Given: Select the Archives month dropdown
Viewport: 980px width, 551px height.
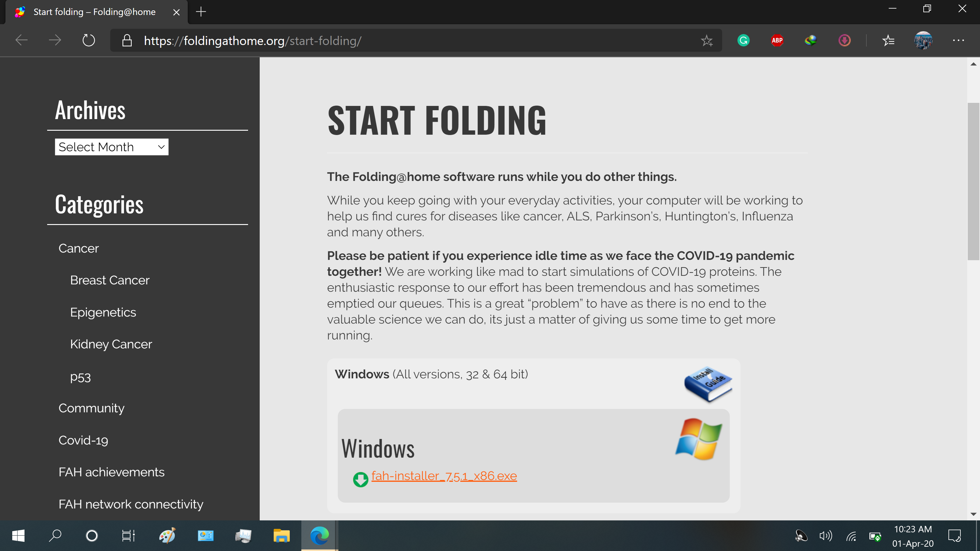Looking at the screenshot, I should click(x=111, y=147).
